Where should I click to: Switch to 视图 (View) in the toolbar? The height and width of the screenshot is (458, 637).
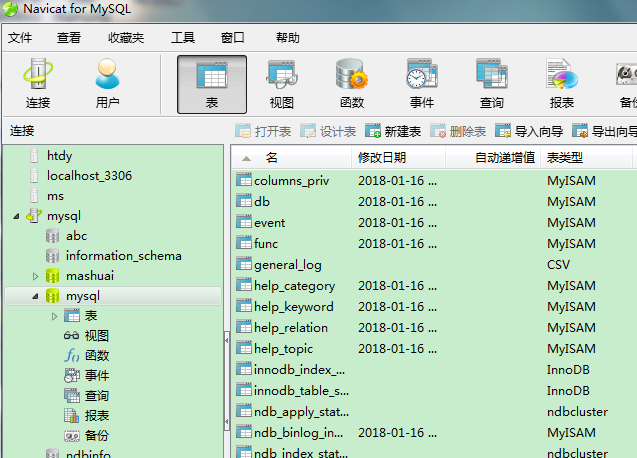coord(282,84)
